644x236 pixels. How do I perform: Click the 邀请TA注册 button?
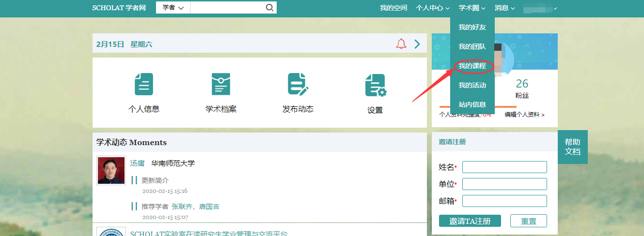click(470, 221)
